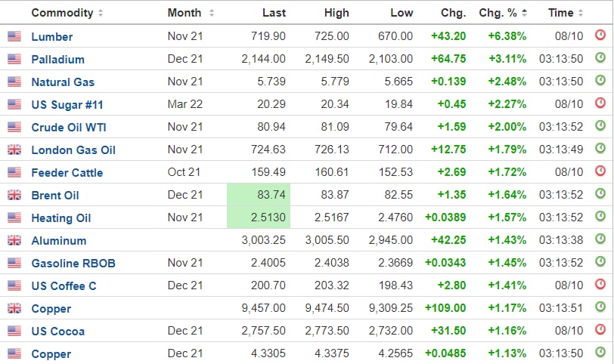Open the Lumber commodity link
This screenshot has width=614, height=364.
(x=51, y=37)
